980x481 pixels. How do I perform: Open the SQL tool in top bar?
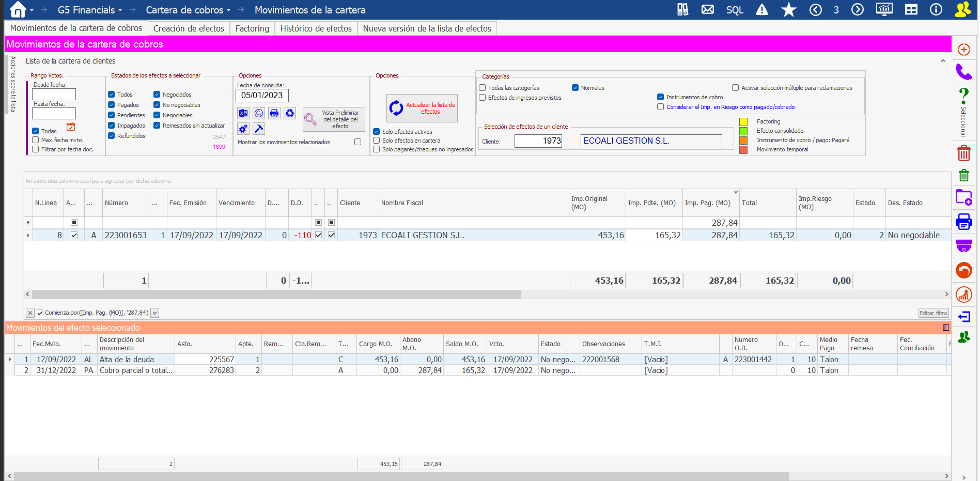[734, 10]
